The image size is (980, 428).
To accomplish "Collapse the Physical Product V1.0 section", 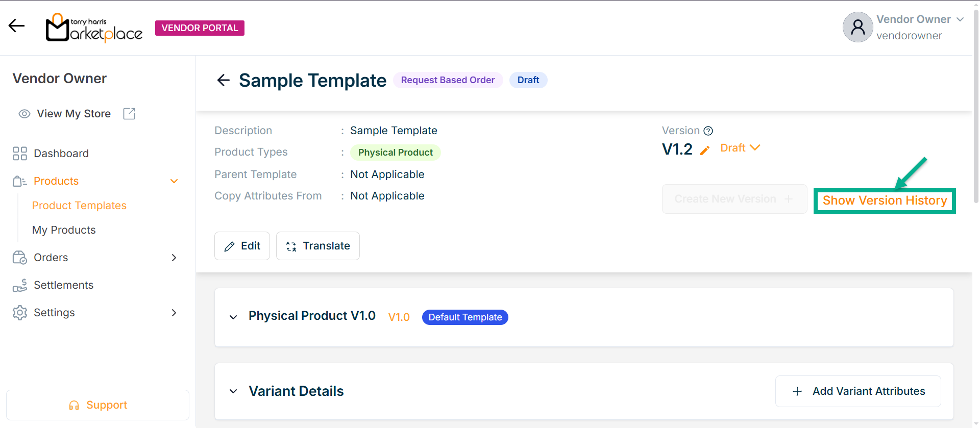I will 233,317.
